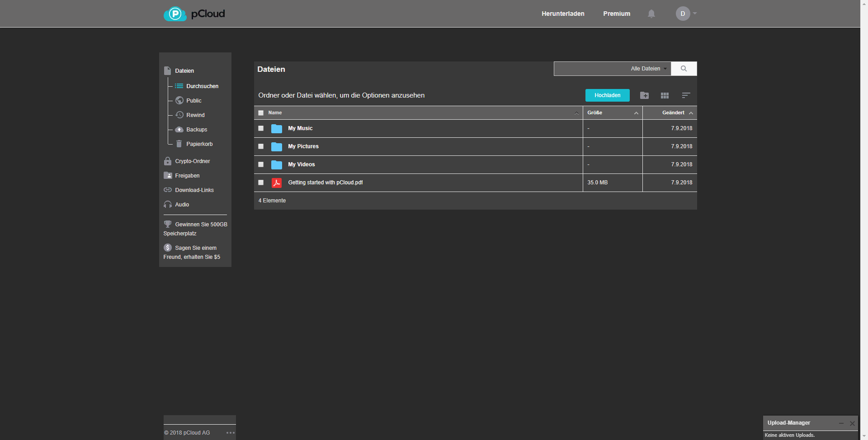Screen dimensions: 868x440
Task: Open the My Pictures folder name
Action: [x=303, y=146]
